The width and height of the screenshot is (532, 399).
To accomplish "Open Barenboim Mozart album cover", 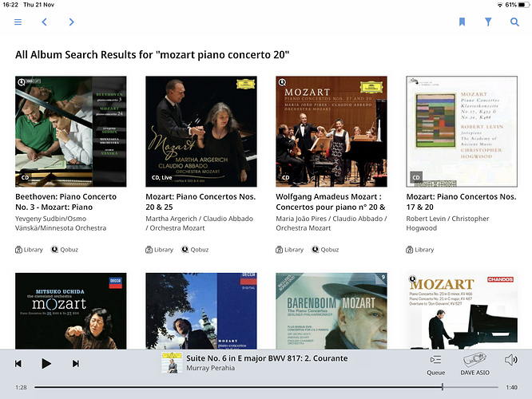I will 332,311.
